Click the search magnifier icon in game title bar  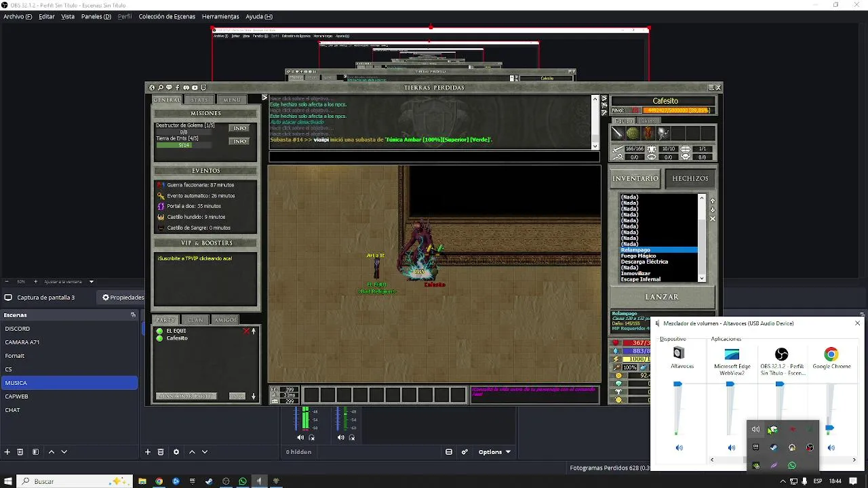pos(161,87)
